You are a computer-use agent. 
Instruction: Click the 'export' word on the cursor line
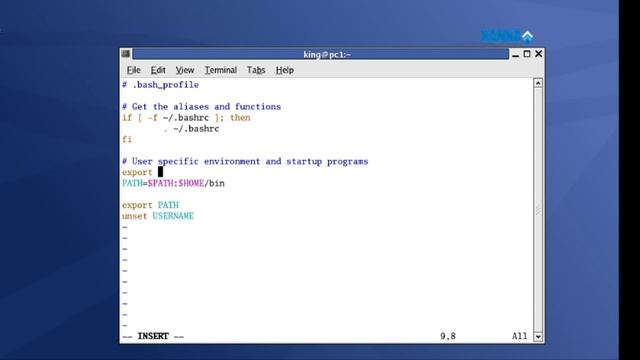[137, 173]
